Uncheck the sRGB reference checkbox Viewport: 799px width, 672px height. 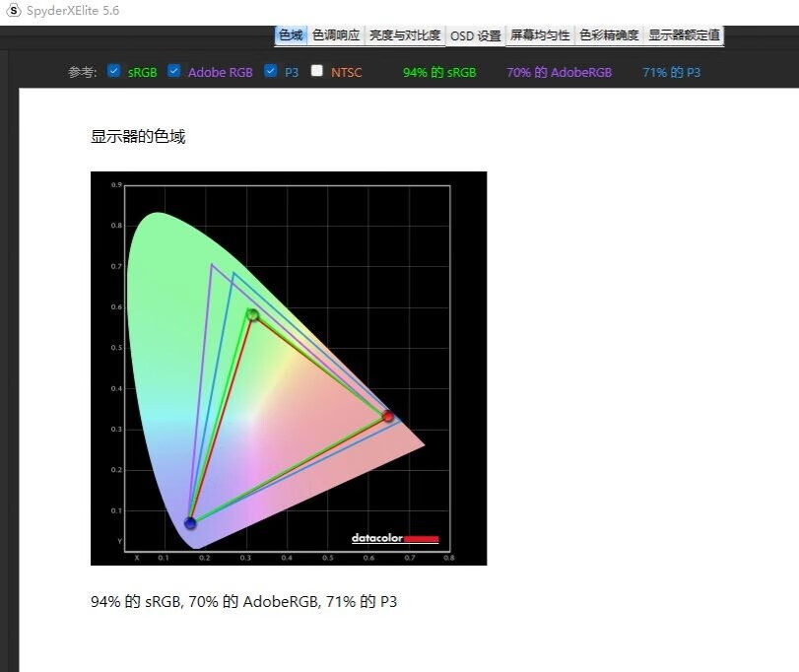(x=114, y=71)
